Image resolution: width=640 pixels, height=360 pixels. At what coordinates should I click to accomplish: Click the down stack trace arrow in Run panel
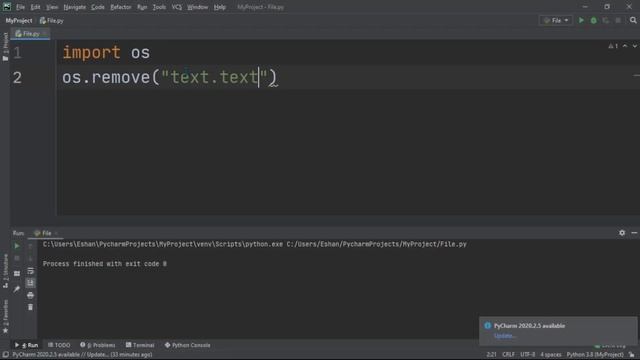[x=30, y=258]
